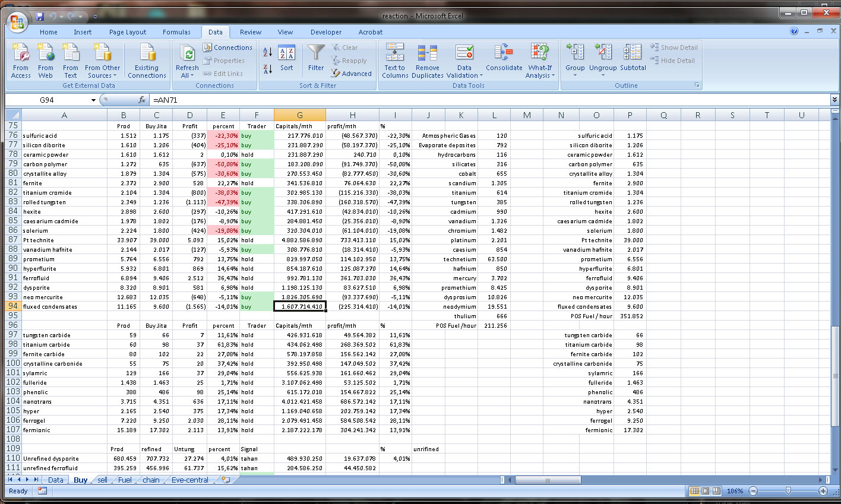Select the cell reading Atmospheric Gases
The image size is (841, 504).
[x=448, y=135]
